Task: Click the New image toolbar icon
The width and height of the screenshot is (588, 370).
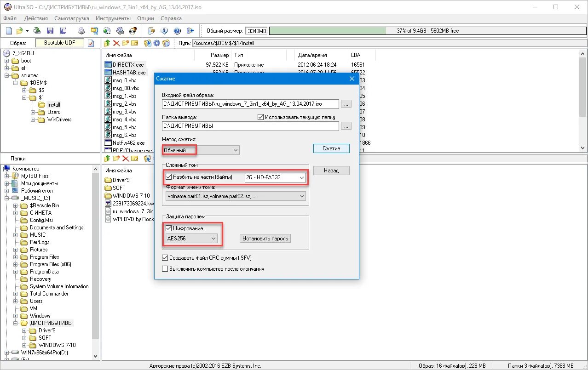Action: pos(9,31)
